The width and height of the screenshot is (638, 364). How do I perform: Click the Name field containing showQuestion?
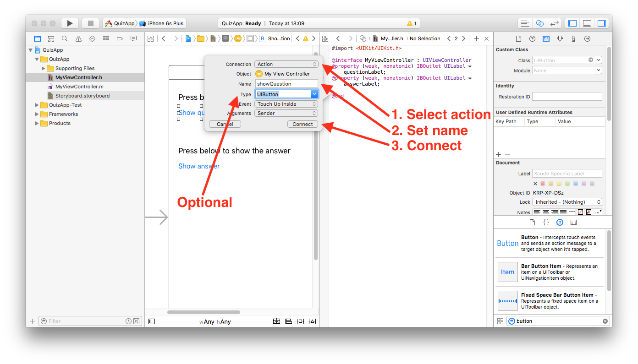[x=286, y=84]
